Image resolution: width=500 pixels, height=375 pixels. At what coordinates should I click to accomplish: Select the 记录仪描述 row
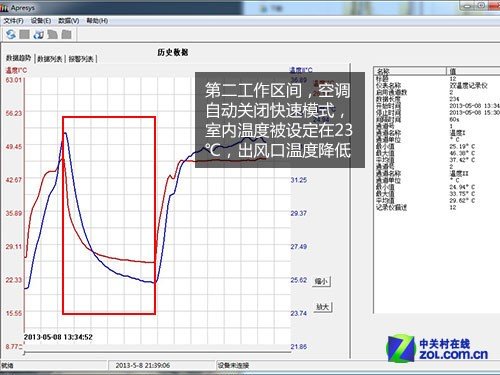point(437,207)
